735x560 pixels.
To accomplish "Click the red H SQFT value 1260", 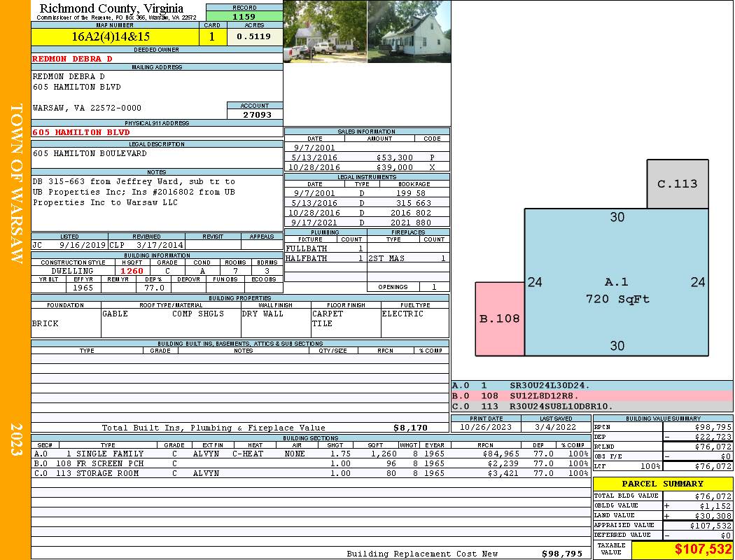I will click(x=132, y=271).
